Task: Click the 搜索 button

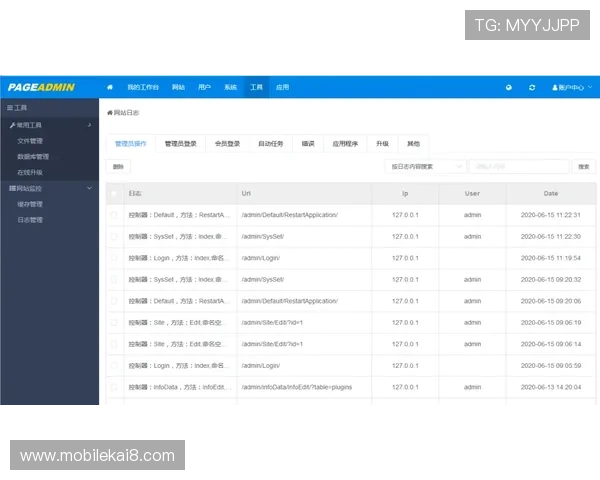Action: pyautogui.click(x=584, y=166)
